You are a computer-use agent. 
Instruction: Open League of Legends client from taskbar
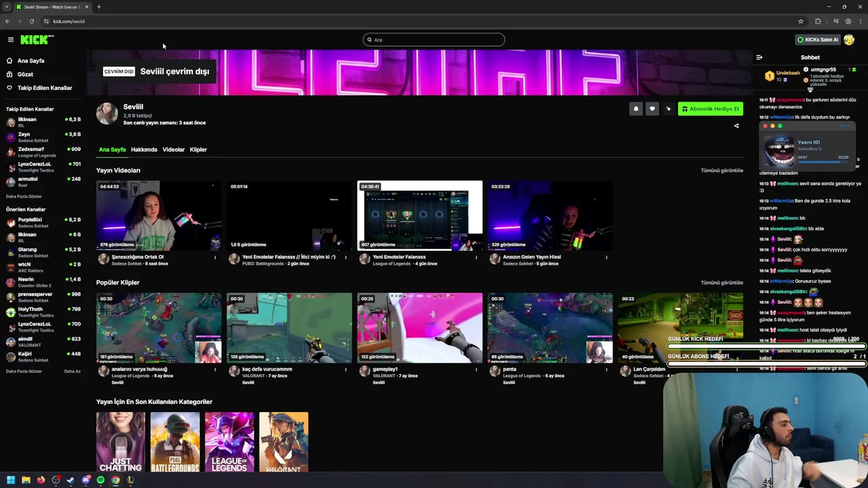click(x=130, y=481)
